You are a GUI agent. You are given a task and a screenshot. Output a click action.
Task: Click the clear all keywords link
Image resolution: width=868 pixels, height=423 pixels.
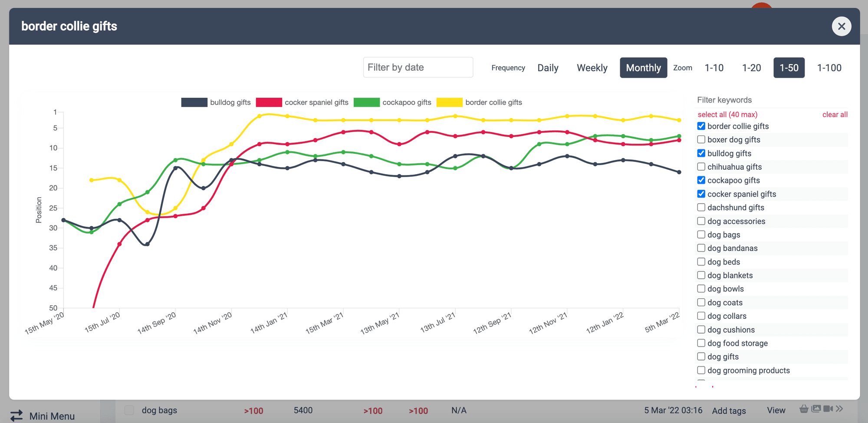coord(835,114)
